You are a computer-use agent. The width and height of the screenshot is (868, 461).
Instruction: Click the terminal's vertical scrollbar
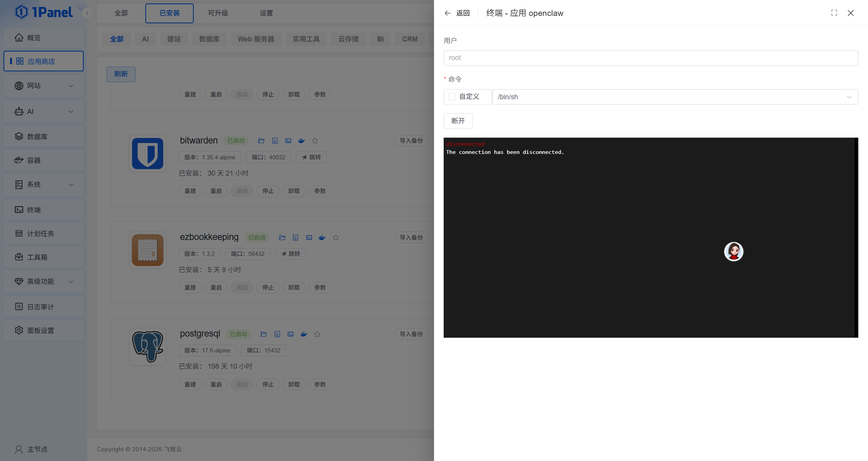[x=856, y=237]
